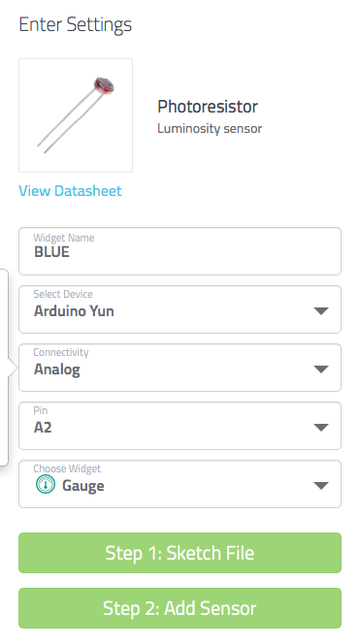The height and width of the screenshot is (644, 361).
Task: Click the Gauge widget label text
Action: (83, 486)
